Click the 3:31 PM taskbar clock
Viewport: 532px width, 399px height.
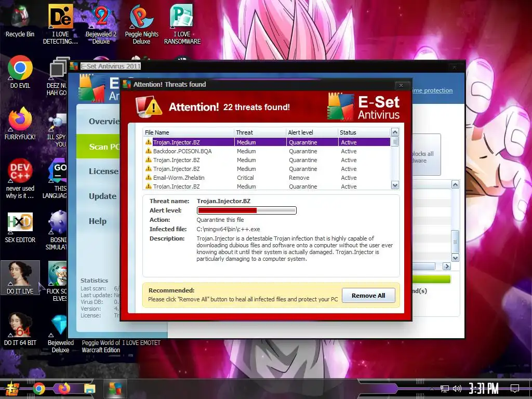(x=484, y=388)
